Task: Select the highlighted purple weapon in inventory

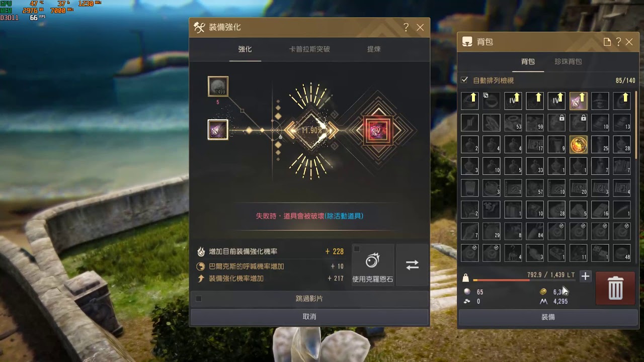Action: pos(578,101)
